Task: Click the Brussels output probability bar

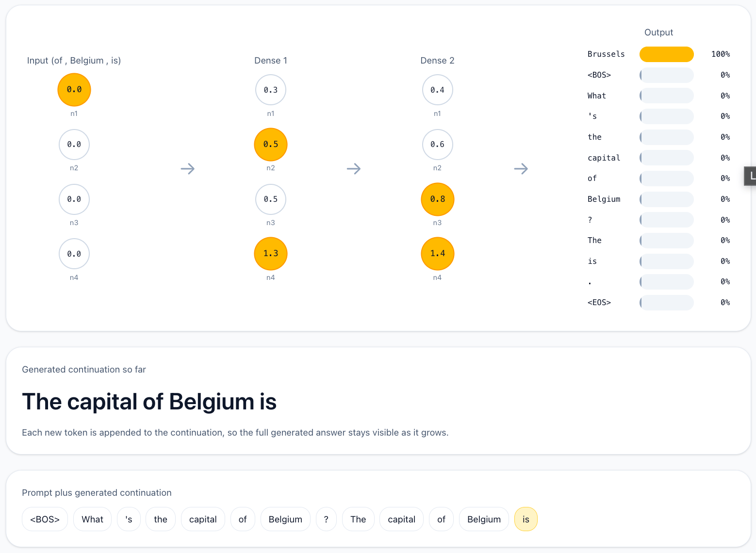Action: [x=666, y=54]
